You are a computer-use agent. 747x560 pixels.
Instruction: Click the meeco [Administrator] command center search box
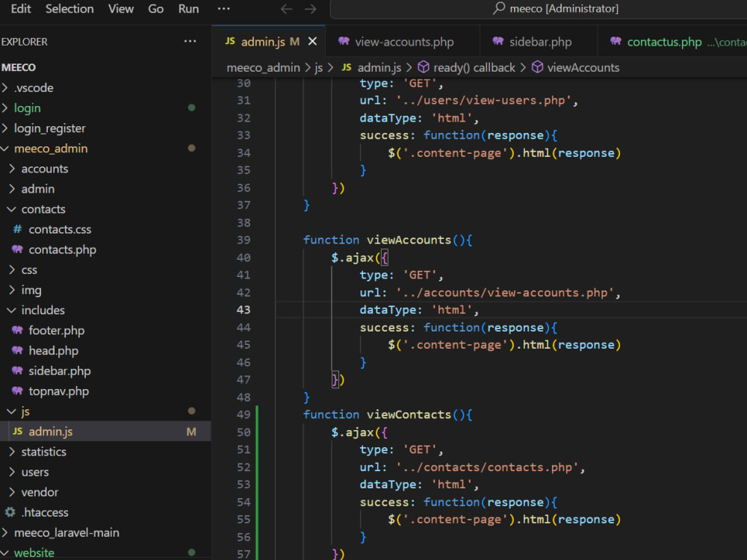(x=539, y=8)
